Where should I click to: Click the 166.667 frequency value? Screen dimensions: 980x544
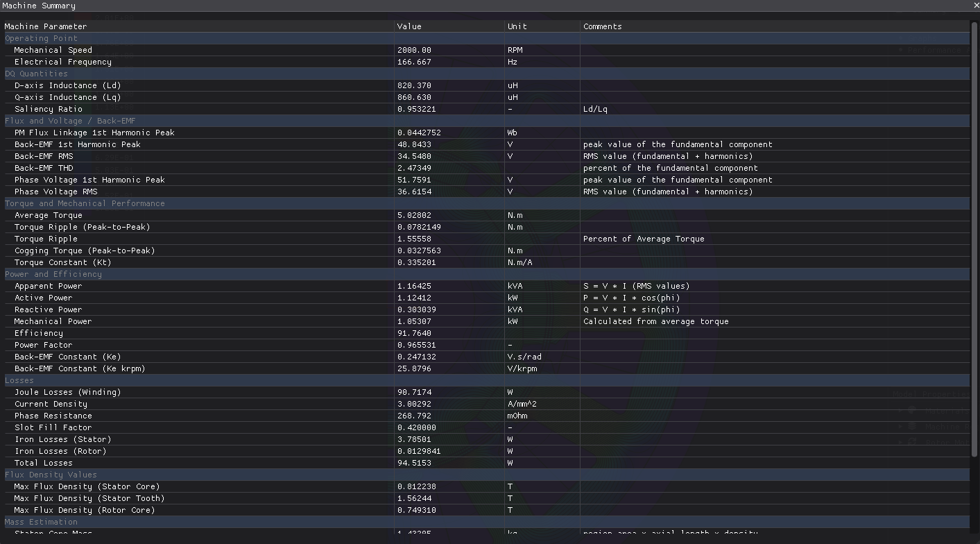[x=414, y=62]
